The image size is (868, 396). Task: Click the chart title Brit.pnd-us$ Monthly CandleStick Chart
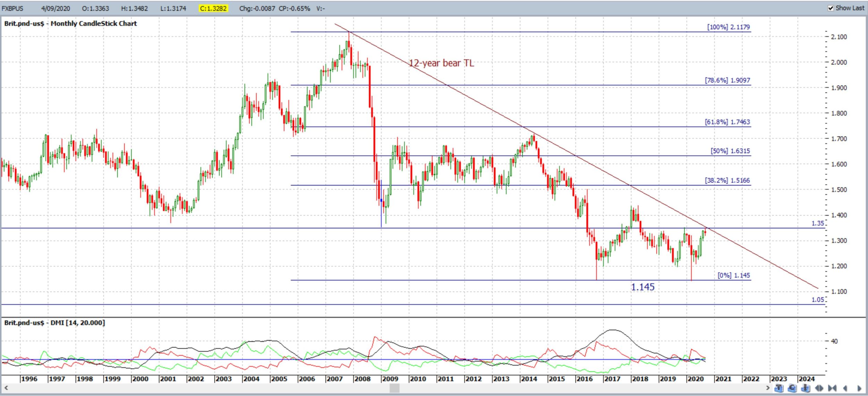pyautogui.click(x=70, y=24)
